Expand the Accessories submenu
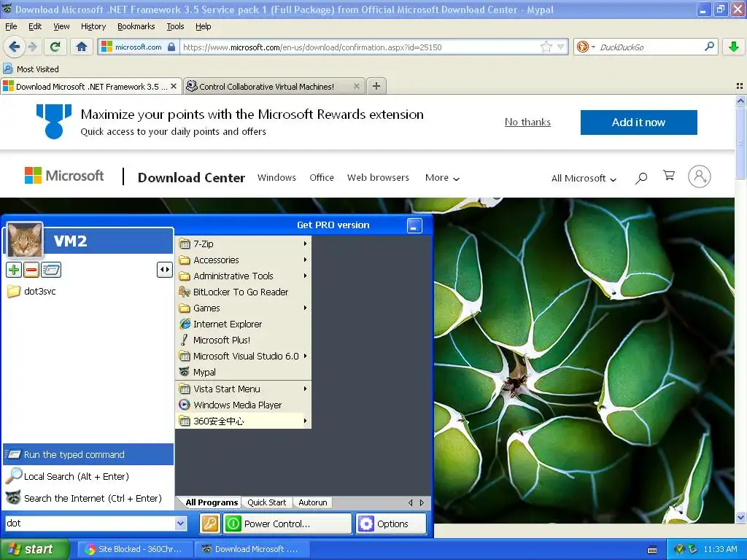The height and width of the screenshot is (560, 747). click(243, 260)
